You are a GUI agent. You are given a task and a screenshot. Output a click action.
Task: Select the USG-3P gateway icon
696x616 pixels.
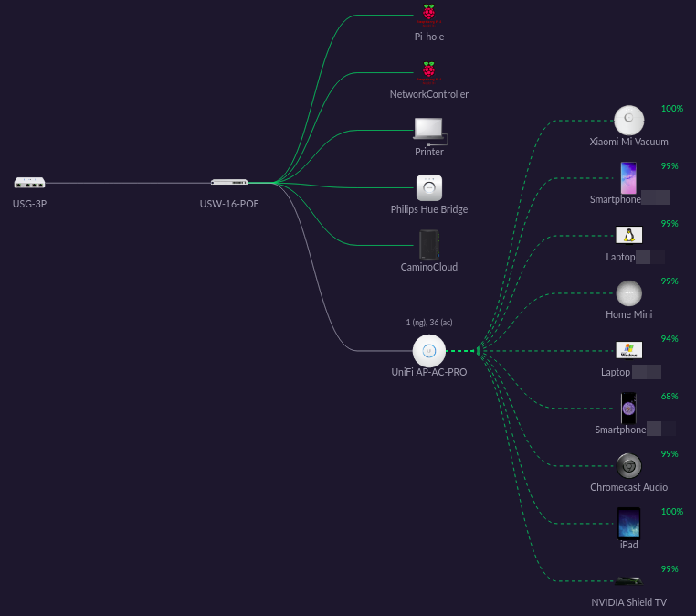pyautogui.click(x=29, y=183)
